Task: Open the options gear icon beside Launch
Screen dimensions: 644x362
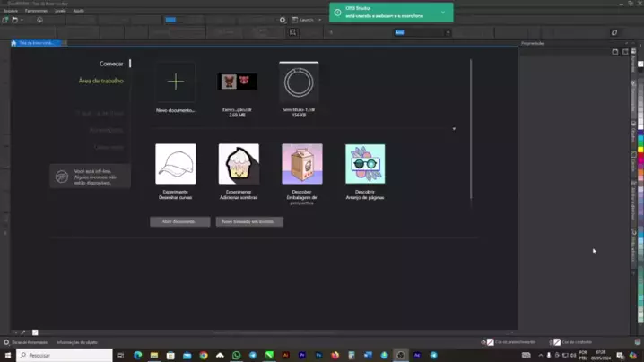Action: [283, 20]
